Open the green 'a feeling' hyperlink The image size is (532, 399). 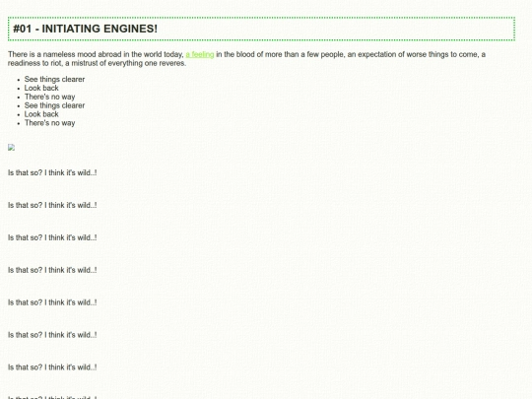[x=200, y=54]
